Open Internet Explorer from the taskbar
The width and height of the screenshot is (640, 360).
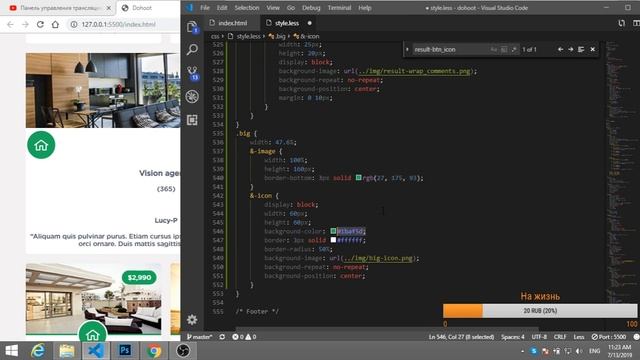(x=38, y=351)
